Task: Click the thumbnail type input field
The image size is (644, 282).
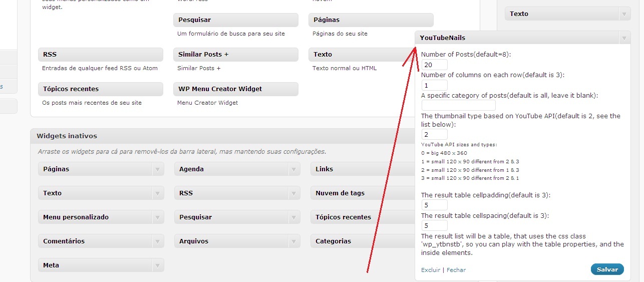Action: coord(434,134)
